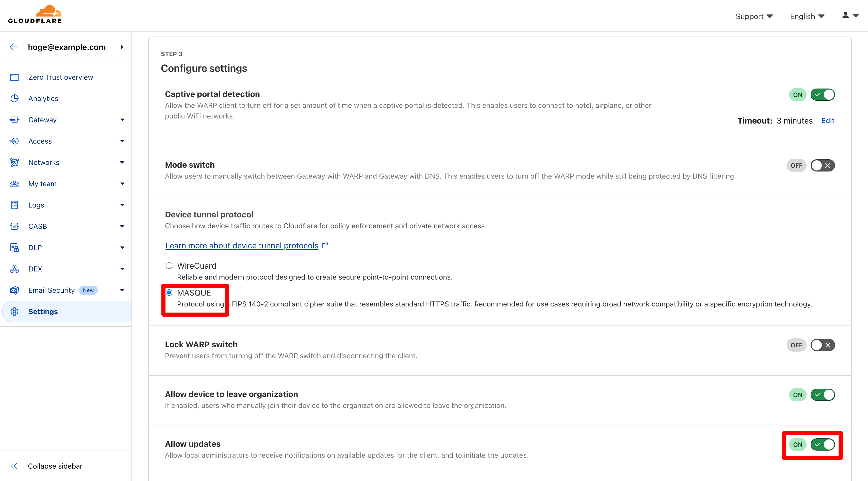Click the Cloudflare logo
The width and height of the screenshot is (868, 481).
(x=35, y=15)
